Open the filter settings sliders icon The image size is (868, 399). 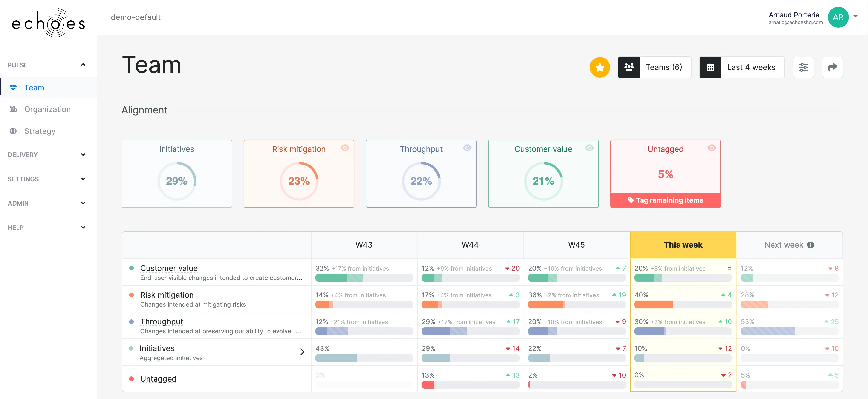coord(803,67)
